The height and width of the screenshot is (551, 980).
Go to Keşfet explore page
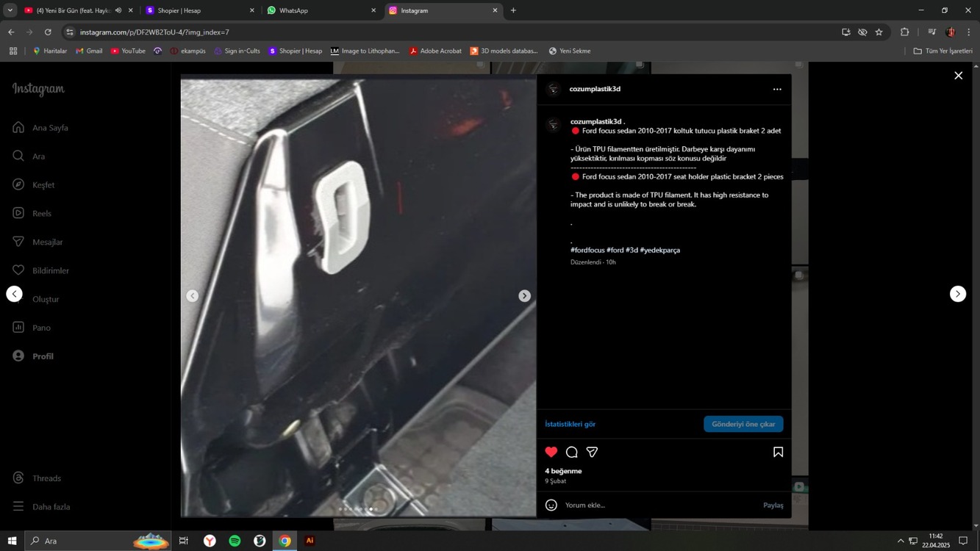coord(33,185)
